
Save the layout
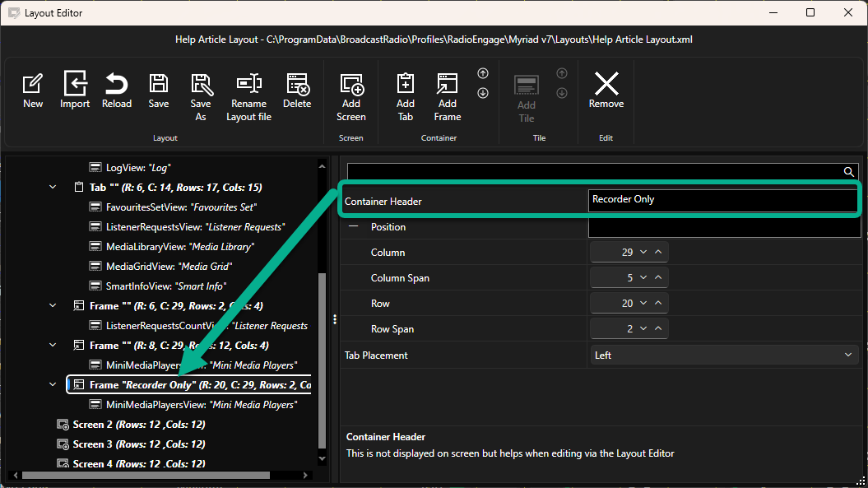(x=158, y=91)
